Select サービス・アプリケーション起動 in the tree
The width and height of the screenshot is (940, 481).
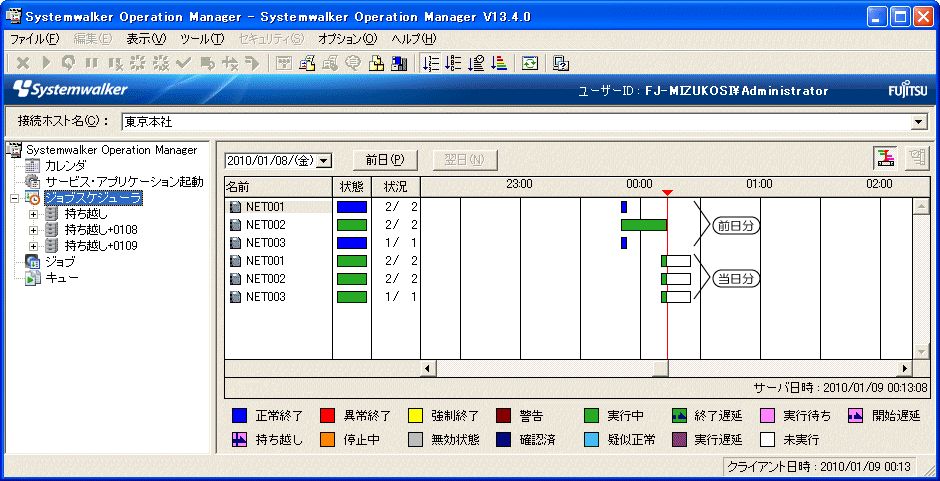coord(124,181)
